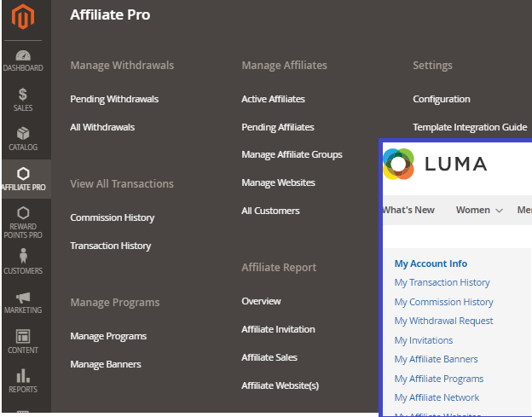Click the Manage Withdrawals section heading
The width and height of the screenshot is (532, 417).
click(122, 65)
